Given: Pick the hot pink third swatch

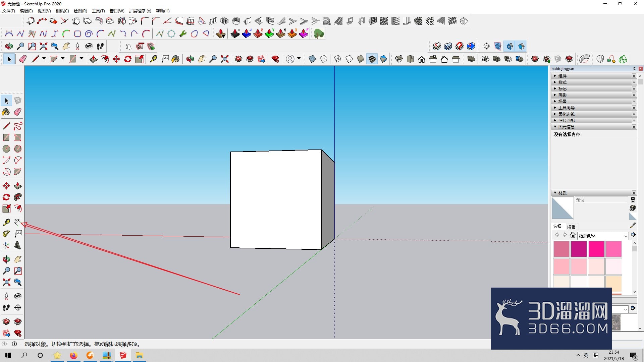Looking at the screenshot, I should tap(596, 249).
